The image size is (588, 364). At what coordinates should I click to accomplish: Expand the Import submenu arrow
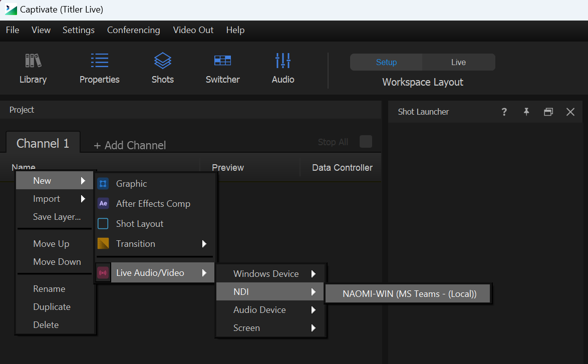83,199
